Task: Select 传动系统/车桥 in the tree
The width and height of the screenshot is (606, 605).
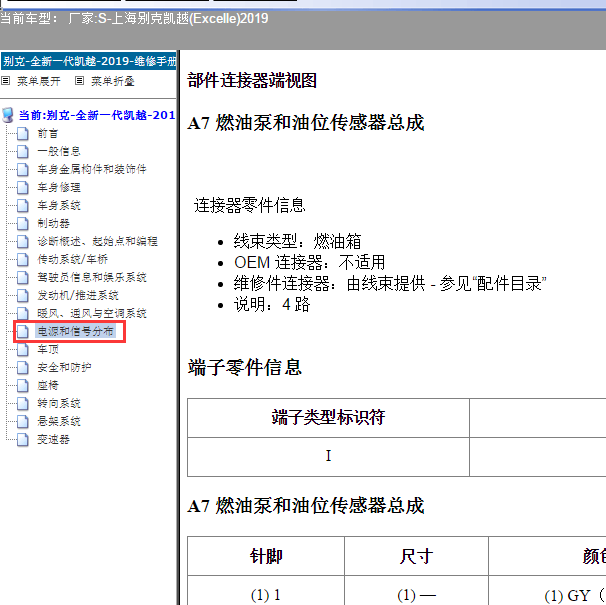Action: 72,259
